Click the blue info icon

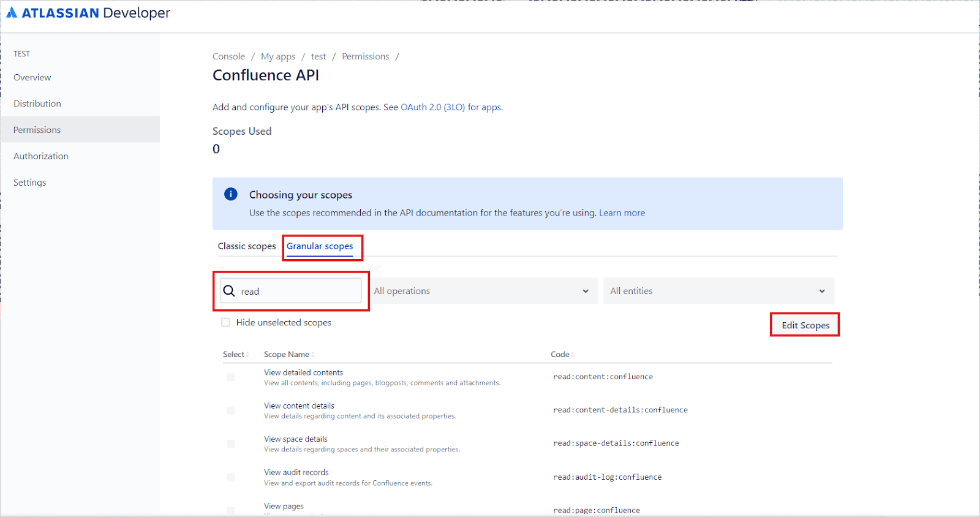(x=231, y=194)
